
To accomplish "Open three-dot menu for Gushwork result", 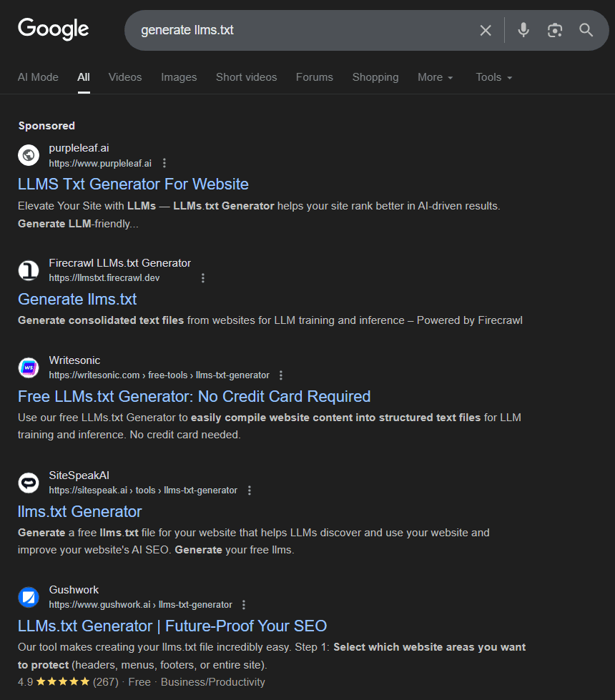I will 244,605.
